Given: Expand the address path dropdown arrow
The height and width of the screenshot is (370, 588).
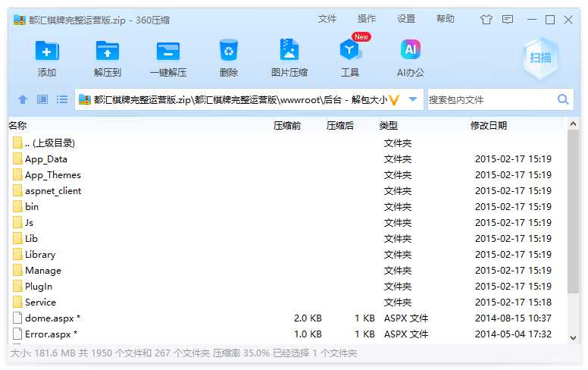Looking at the screenshot, I should point(413,99).
